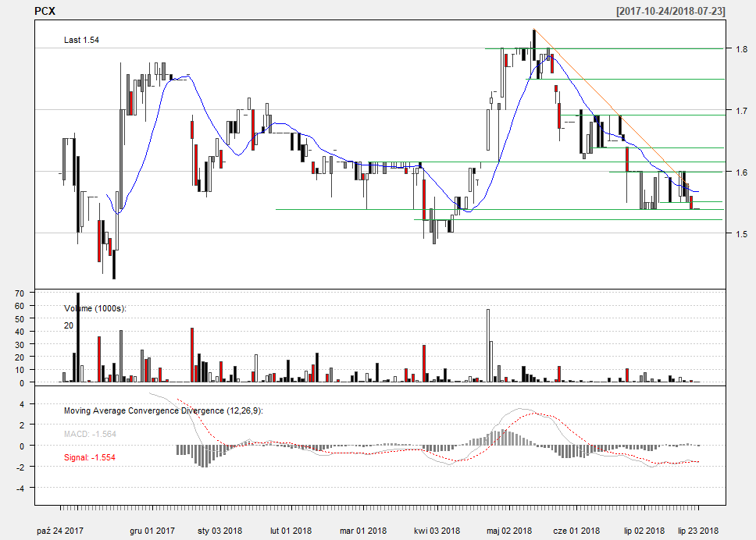756x540 pixels.
Task: Click the 1.5 price axis label
Action: [x=741, y=233]
